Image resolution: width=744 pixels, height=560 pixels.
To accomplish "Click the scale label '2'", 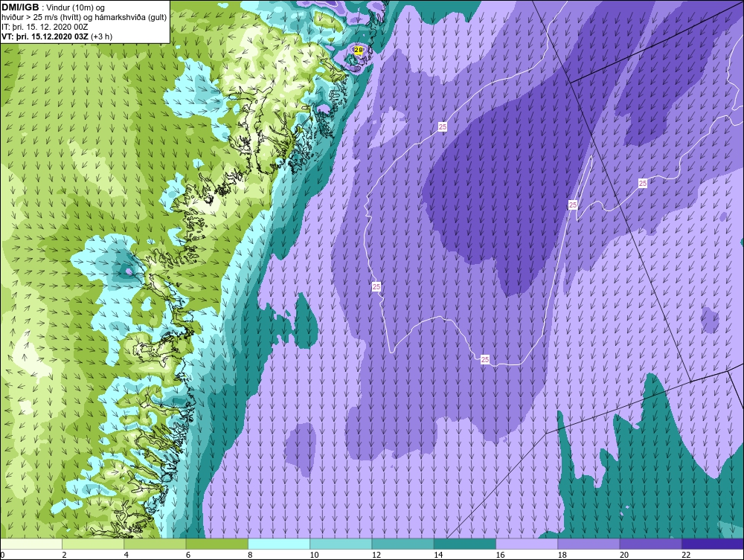I will coord(65,556).
